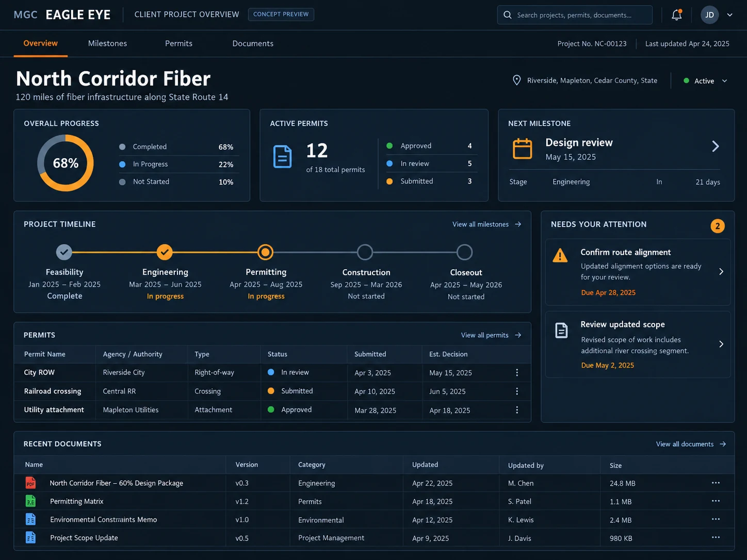Expand the Review updated scope item
The width and height of the screenshot is (747, 560).
point(721,344)
